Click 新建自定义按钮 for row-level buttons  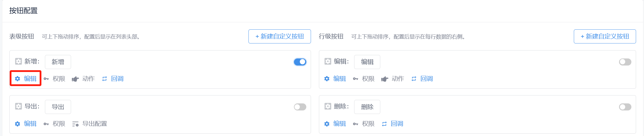pos(605,36)
